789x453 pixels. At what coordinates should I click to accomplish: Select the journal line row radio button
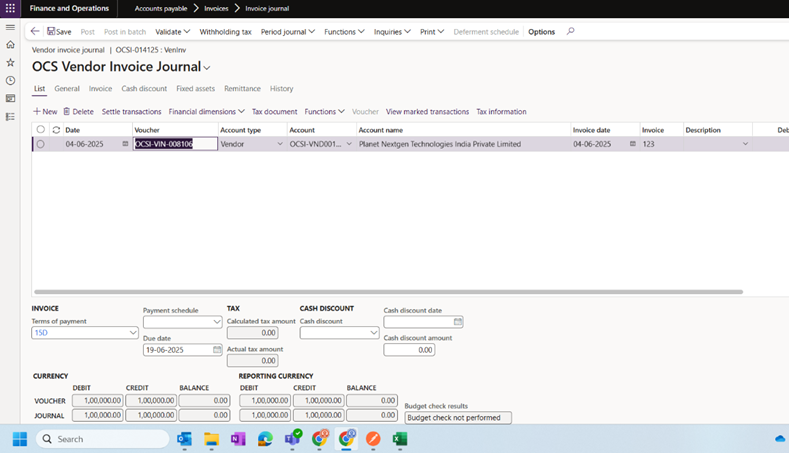pyautogui.click(x=41, y=144)
